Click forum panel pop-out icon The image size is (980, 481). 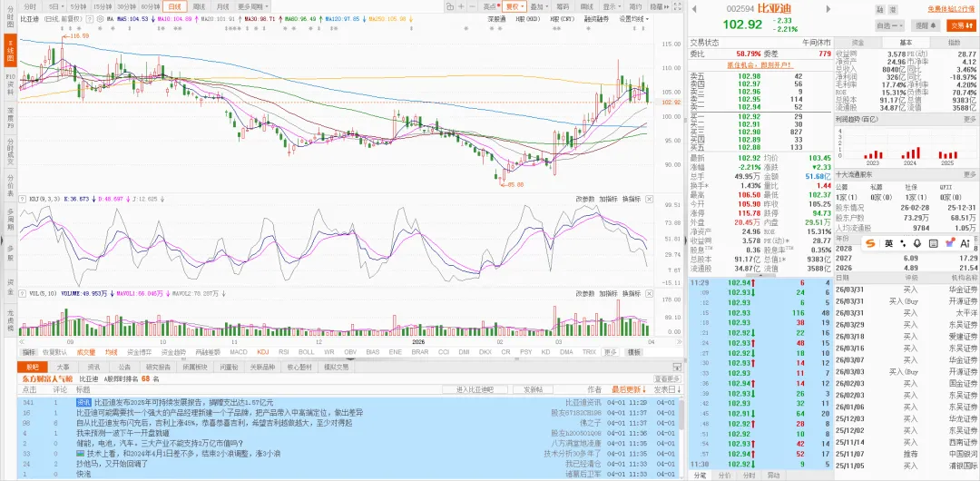[x=676, y=367]
